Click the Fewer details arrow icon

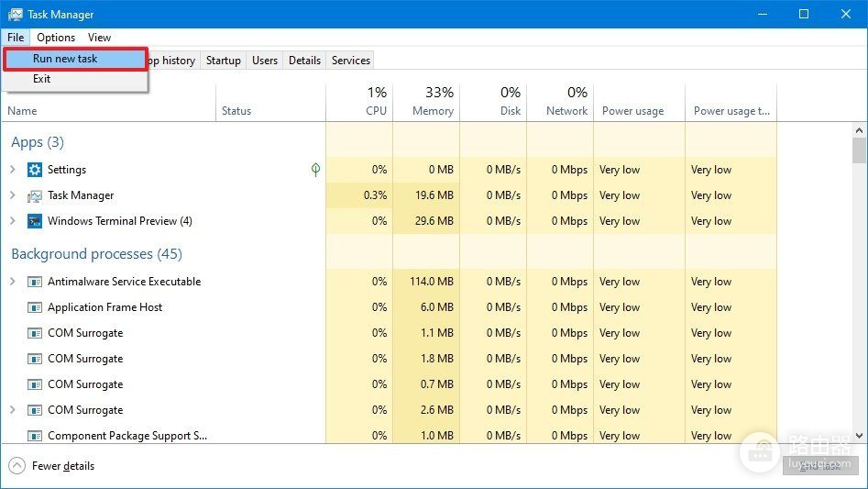(17, 466)
